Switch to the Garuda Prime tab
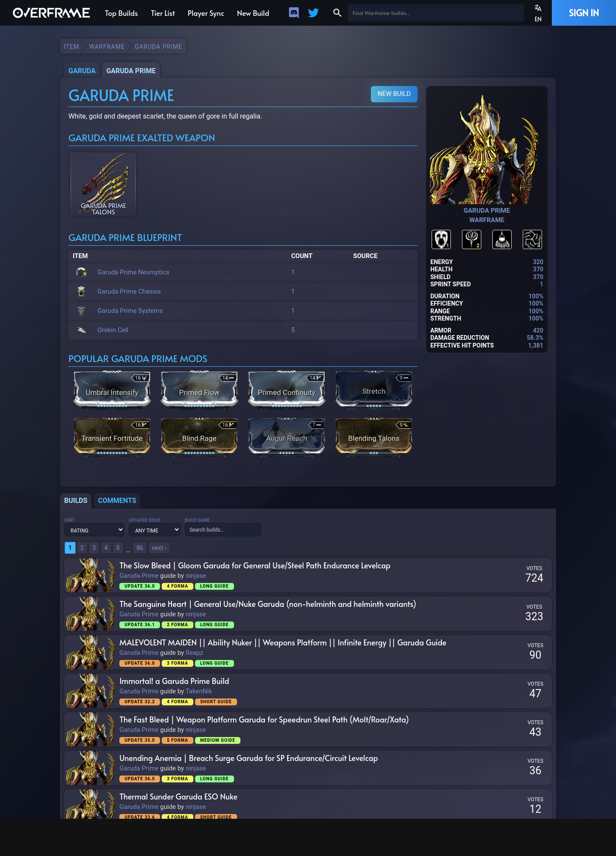The height and width of the screenshot is (856, 616). [x=131, y=71]
